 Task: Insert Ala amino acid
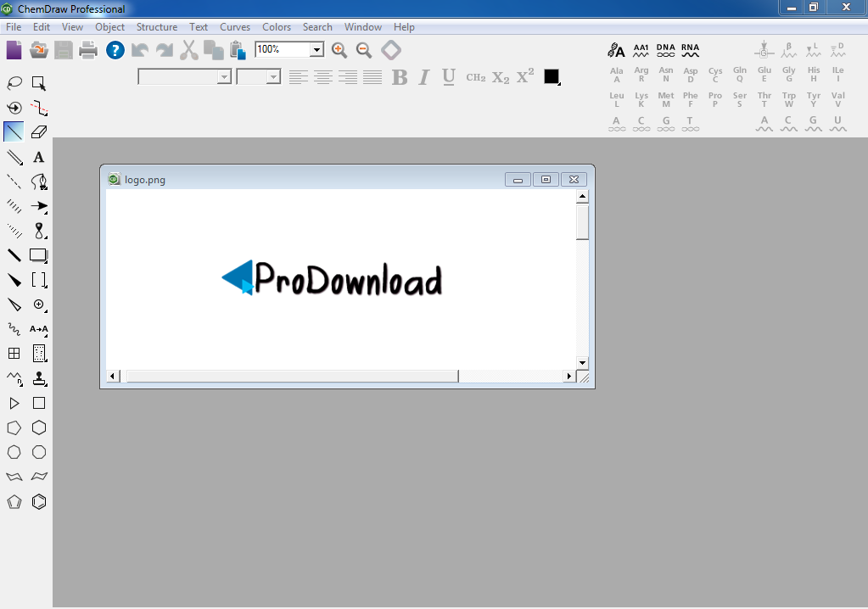click(x=617, y=75)
